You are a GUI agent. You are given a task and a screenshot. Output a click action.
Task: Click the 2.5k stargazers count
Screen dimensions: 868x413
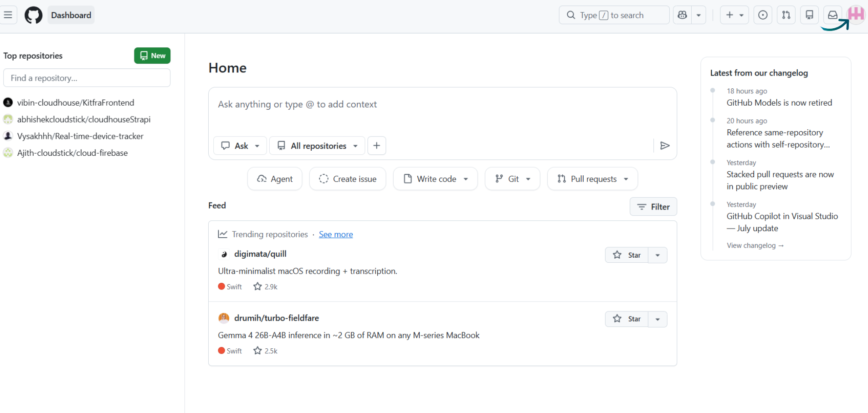[x=265, y=351]
